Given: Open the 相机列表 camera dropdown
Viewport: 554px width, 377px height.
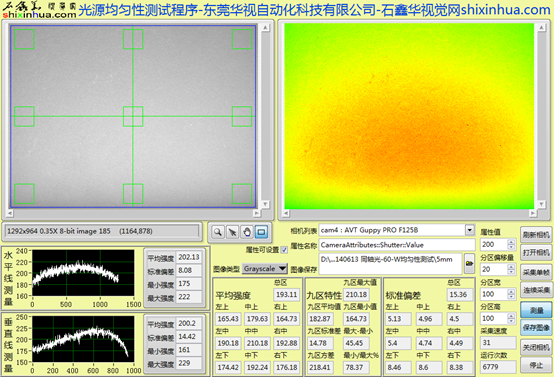Looking at the screenshot, I should pyautogui.click(x=470, y=230).
